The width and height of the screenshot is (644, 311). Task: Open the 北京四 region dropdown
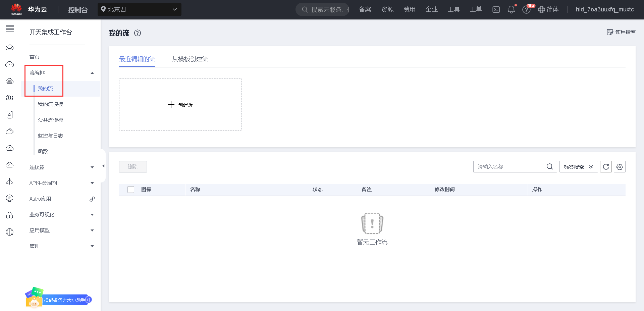coord(140,9)
